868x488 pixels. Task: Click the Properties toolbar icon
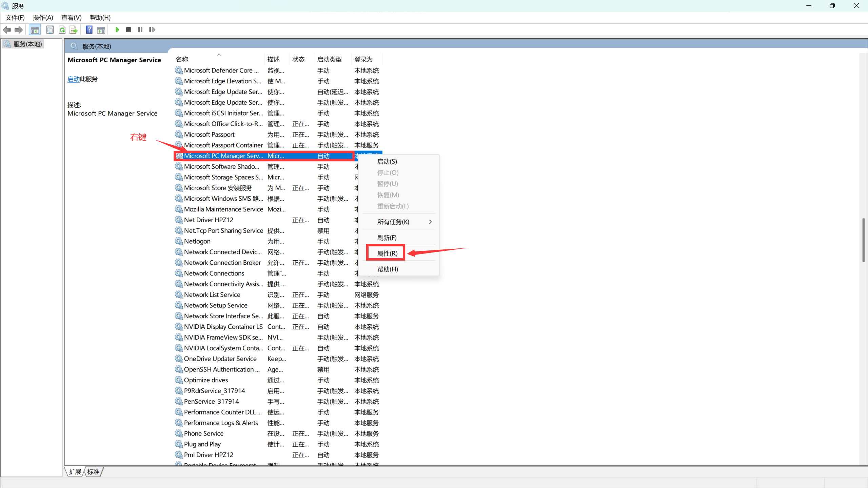[50, 30]
